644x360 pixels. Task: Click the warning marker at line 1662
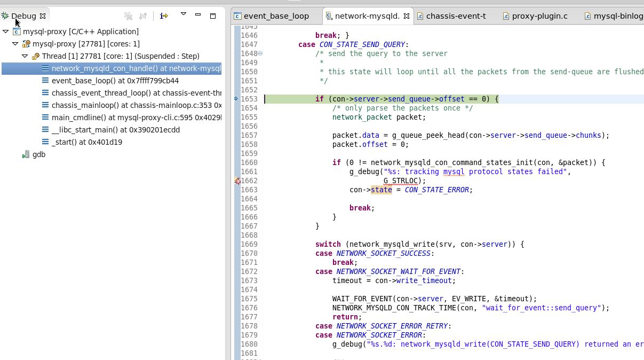[x=237, y=181]
